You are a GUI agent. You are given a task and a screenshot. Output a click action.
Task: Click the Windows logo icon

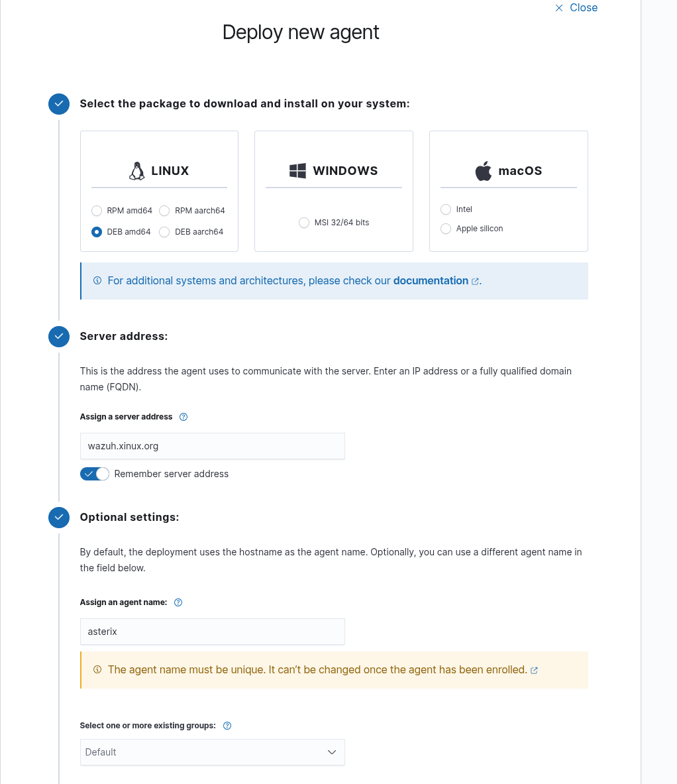[297, 171]
